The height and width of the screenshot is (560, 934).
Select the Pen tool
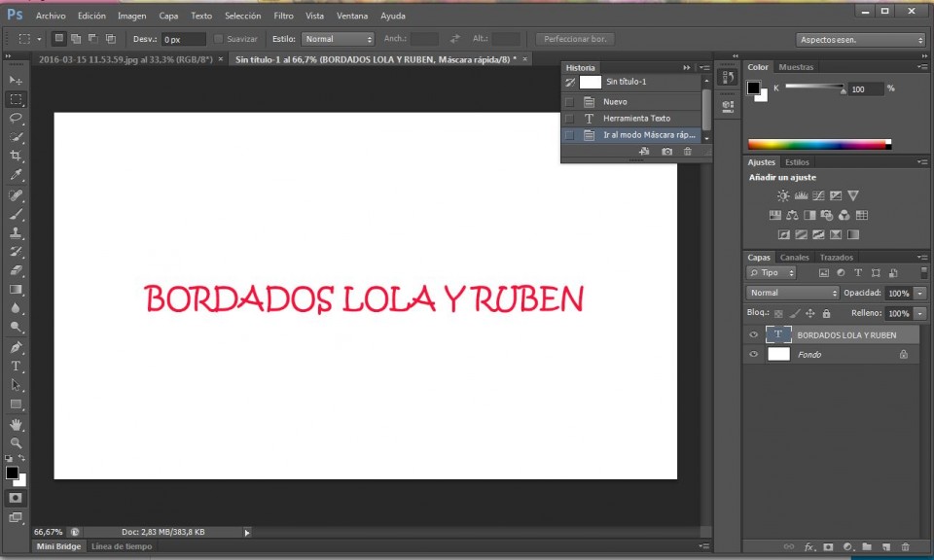point(17,347)
